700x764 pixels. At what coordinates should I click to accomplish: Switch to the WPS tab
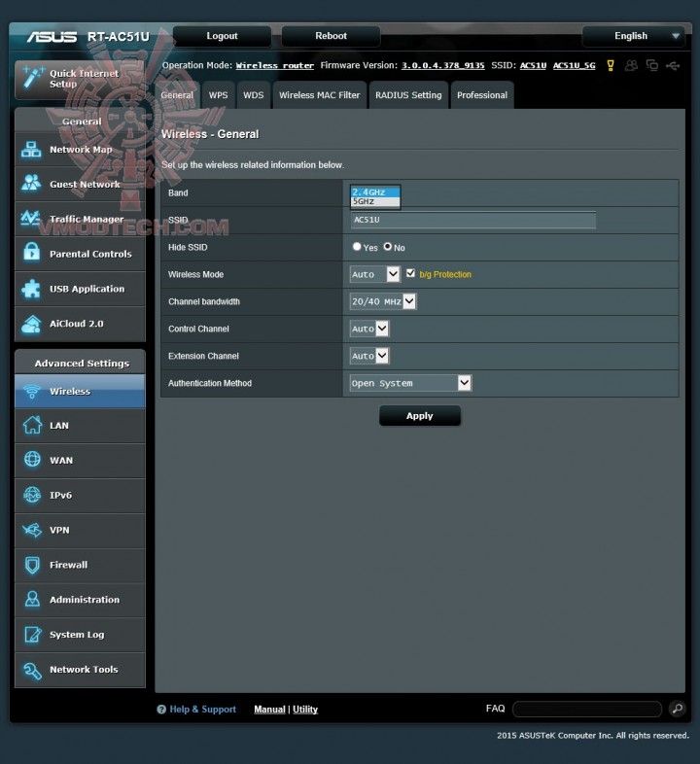coord(219,95)
